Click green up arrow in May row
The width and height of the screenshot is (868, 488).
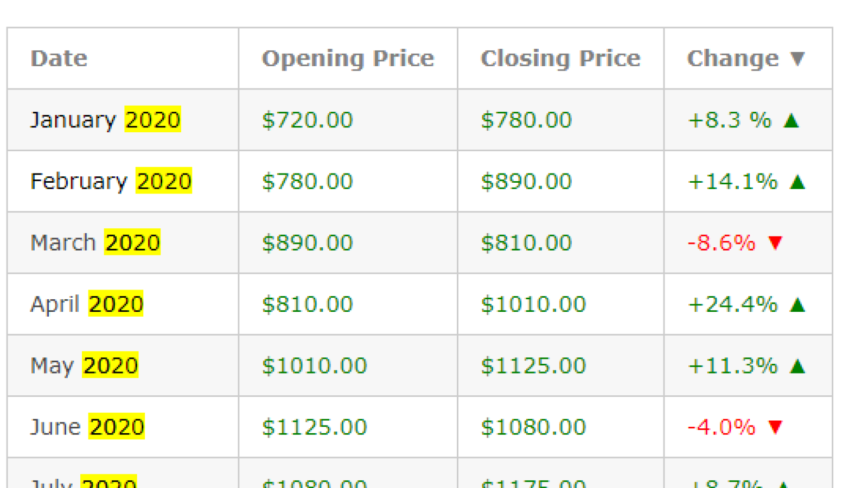tap(797, 365)
